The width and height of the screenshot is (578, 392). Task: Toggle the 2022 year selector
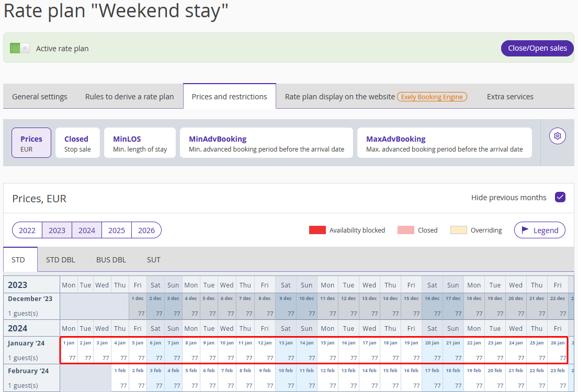(x=27, y=230)
